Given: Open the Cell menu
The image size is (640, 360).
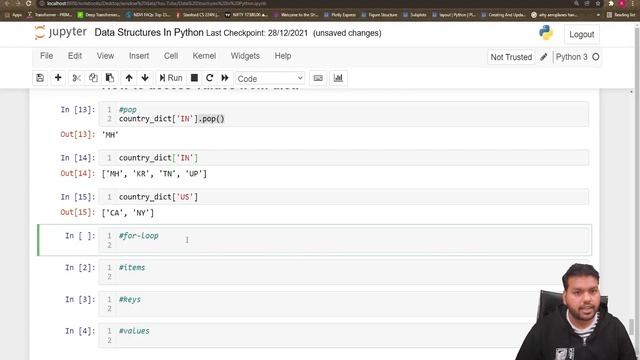Looking at the screenshot, I should [171, 56].
